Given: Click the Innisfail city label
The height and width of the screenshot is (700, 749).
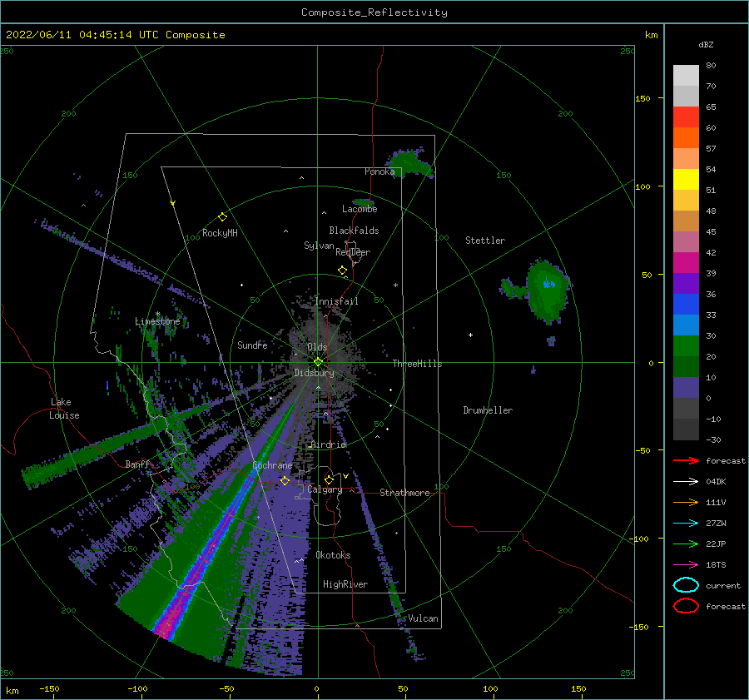Looking at the screenshot, I should click(337, 301).
